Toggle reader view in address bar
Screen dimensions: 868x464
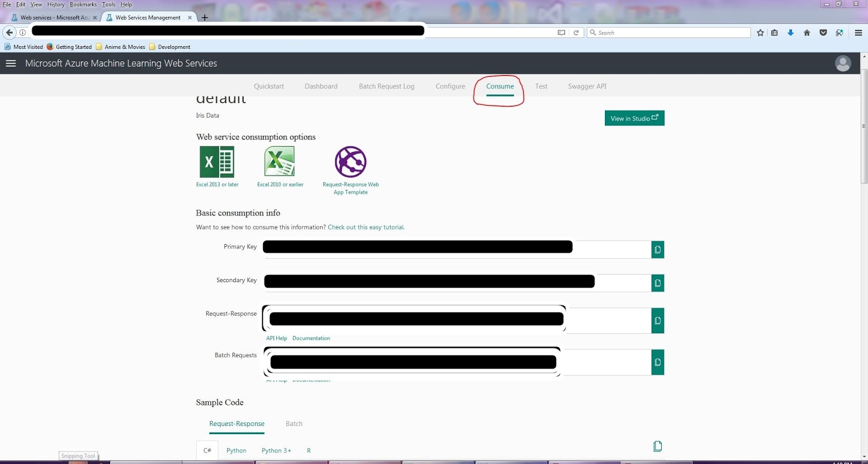click(x=561, y=33)
